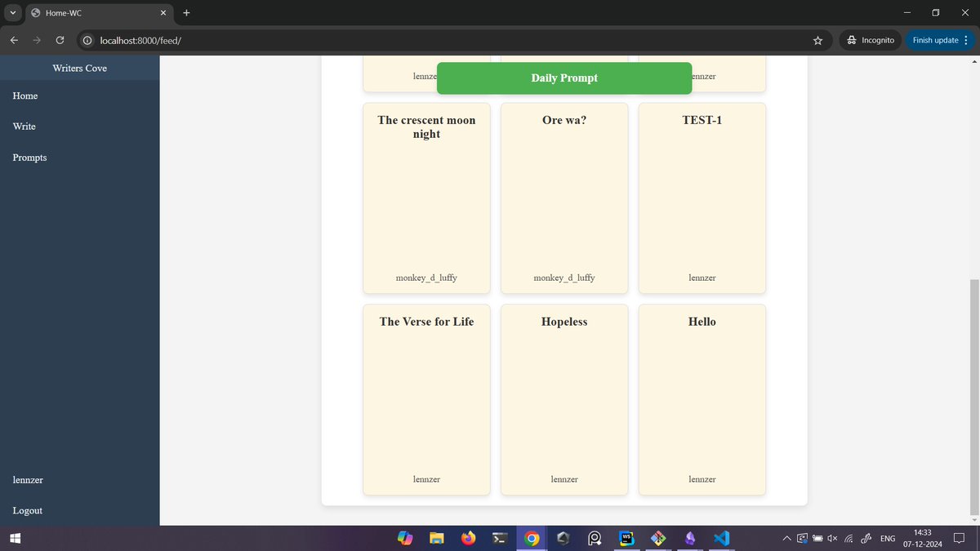Select the Home-WC browser tab
Viewport: 980px width, 551px height.
[99, 13]
